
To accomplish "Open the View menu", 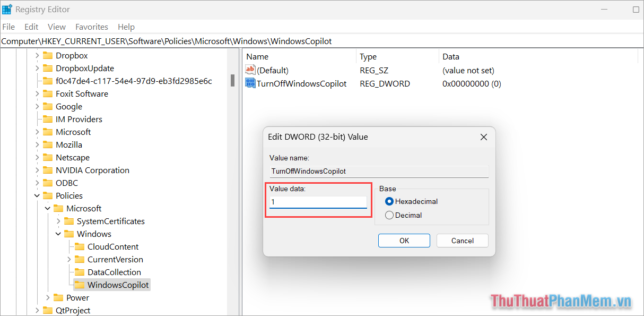I will 56,27.
